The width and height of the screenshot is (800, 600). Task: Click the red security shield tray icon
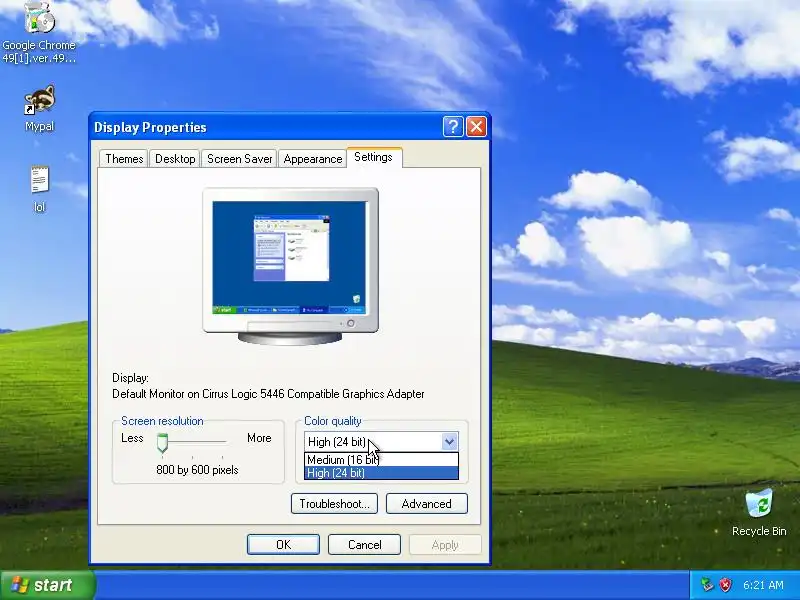(x=725, y=585)
